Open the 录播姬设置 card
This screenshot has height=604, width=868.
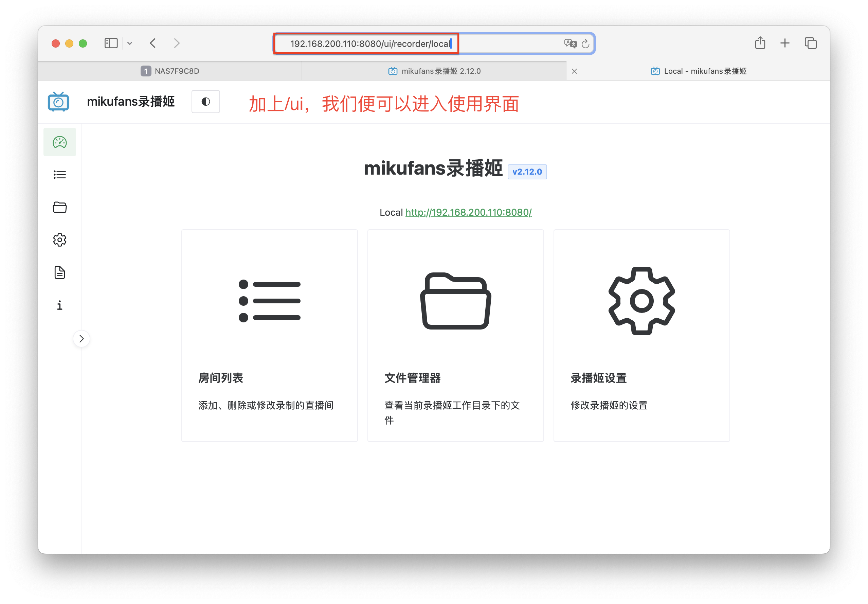(641, 336)
